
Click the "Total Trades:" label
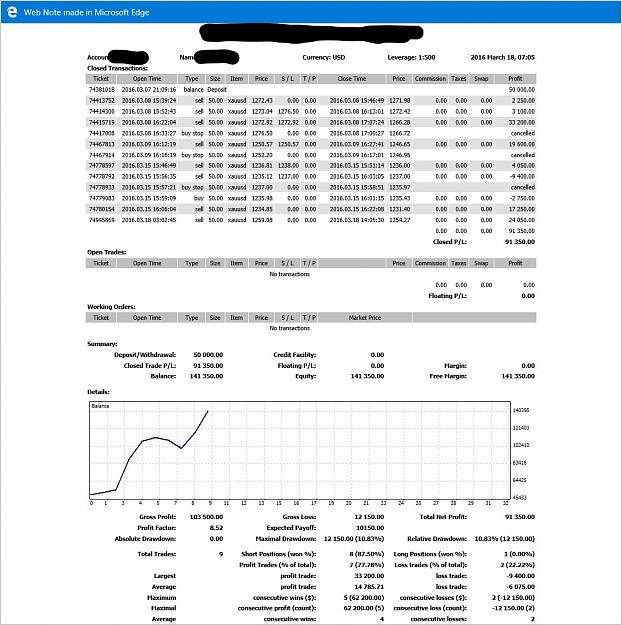[157, 554]
